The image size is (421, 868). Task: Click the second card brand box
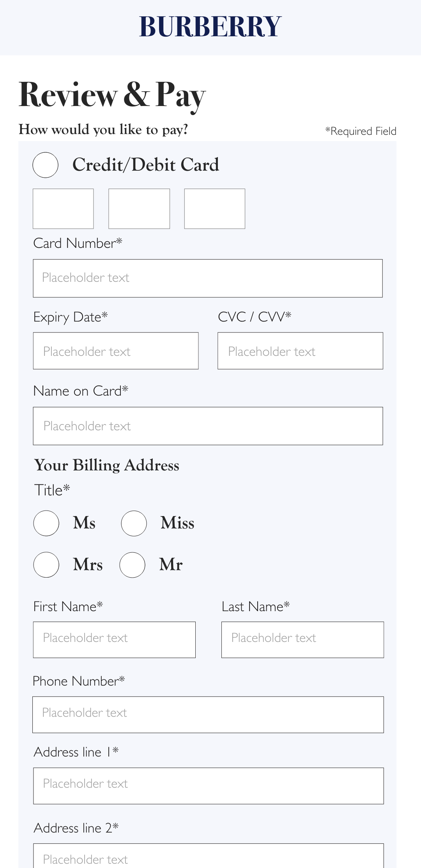click(x=139, y=209)
